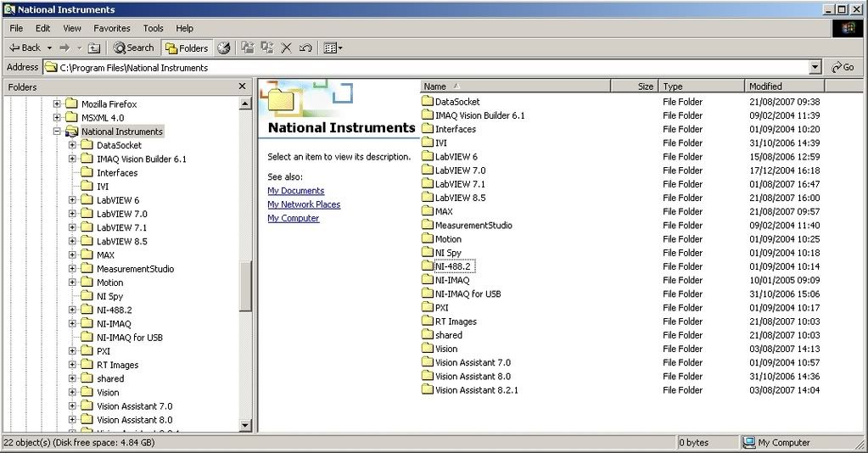Screen dimensions: 868x453
Task: Click the Back navigation button
Action: point(25,48)
